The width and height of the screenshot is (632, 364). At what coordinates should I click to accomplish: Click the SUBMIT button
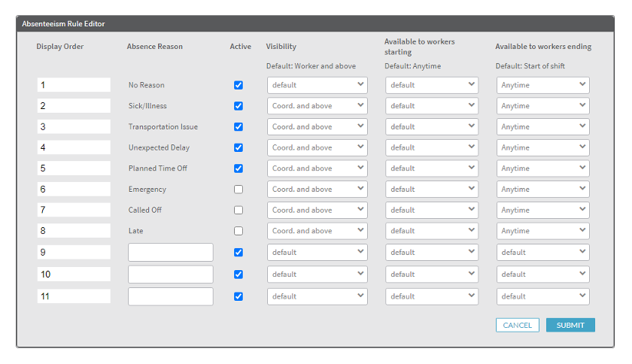click(x=570, y=325)
